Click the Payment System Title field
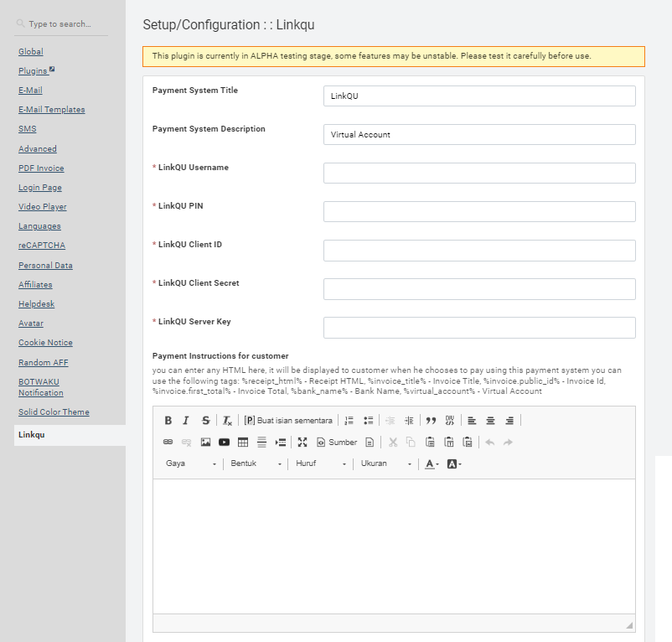The width and height of the screenshot is (672, 642). tap(479, 96)
